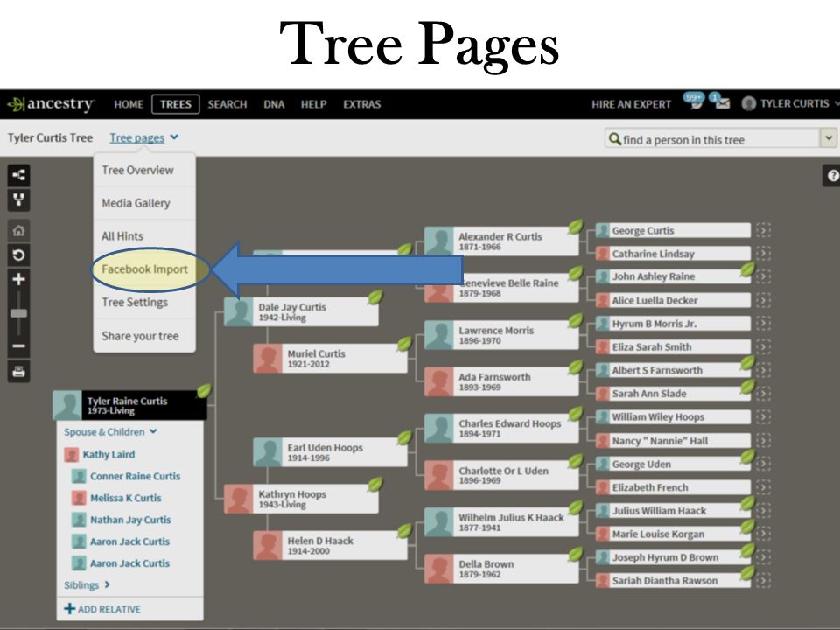The width and height of the screenshot is (840, 630).
Task: Select the Earl Uden Hoops card
Action: tap(330, 452)
